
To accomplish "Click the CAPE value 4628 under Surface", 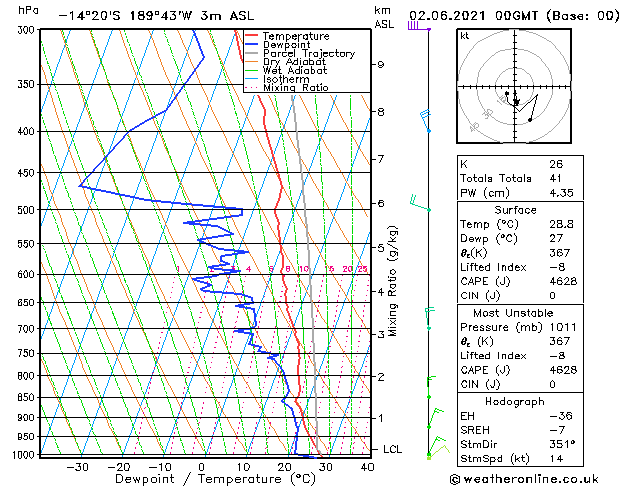I will (563, 281).
